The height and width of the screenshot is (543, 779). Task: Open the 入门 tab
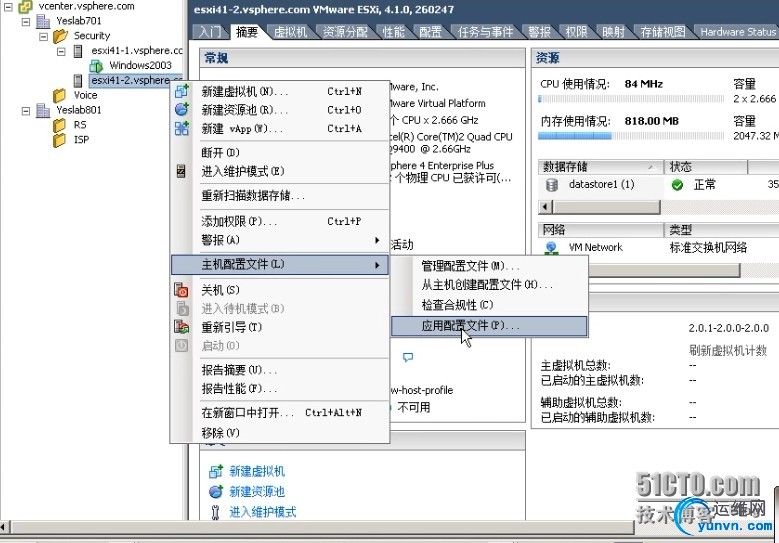(x=210, y=32)
